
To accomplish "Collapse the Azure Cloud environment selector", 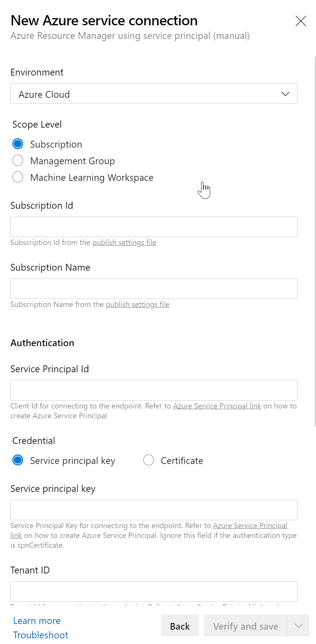I will tap(285, 94).
